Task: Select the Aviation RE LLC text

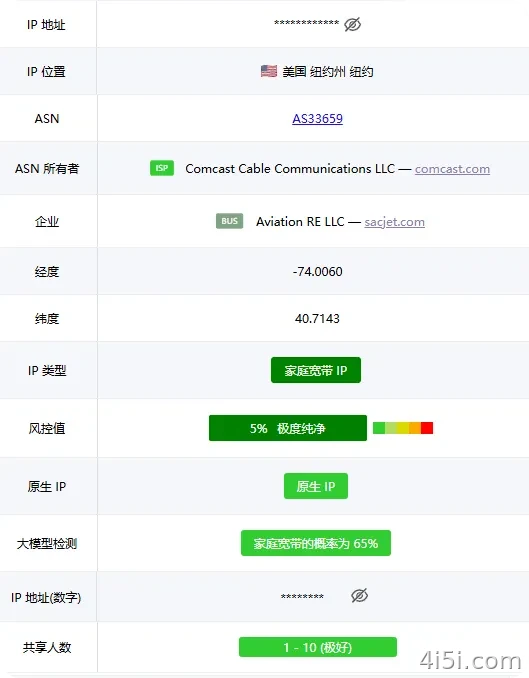Action: pos(300,221)
